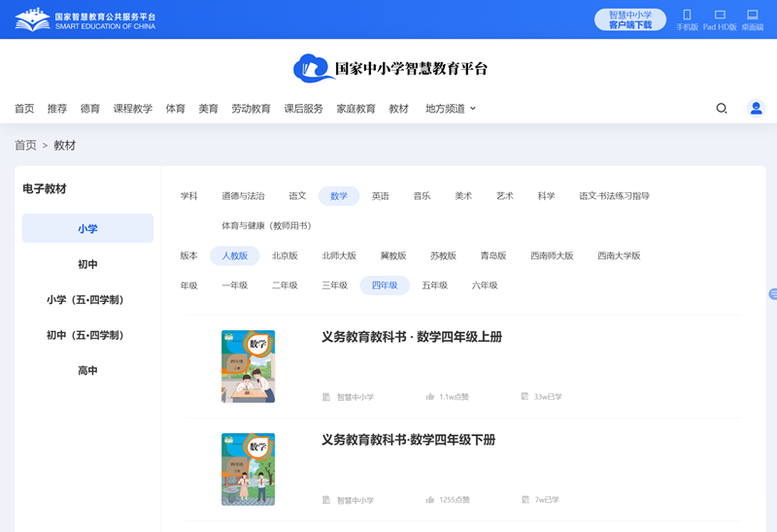Pick grade 三年级
This screenshot has height=532, width=777.
335,285
